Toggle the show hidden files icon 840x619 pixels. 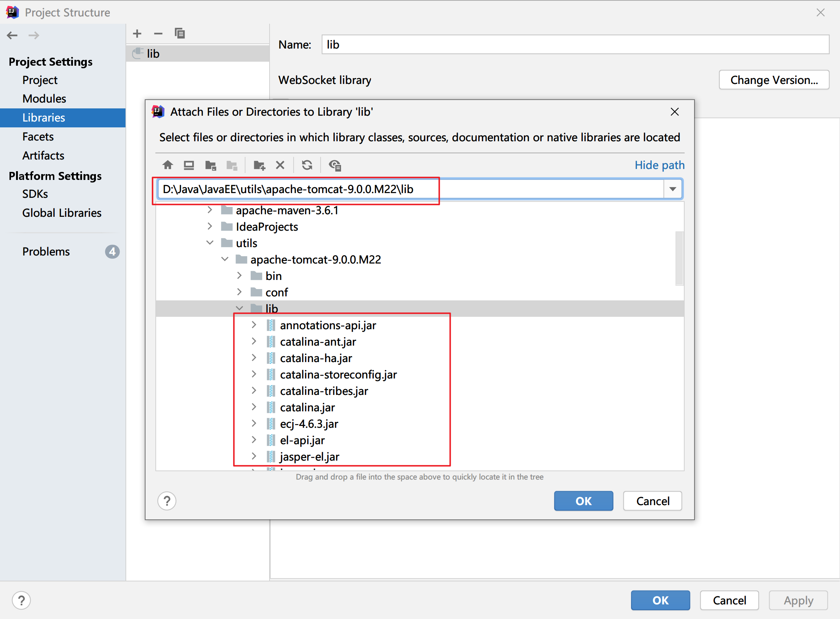(x=335, y=165)
